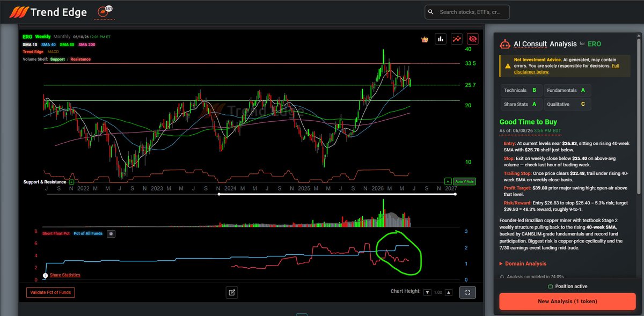The height and width of the screenshot is (316, 644).
Task: Click the Trend Edge logo
Action: tap(47, 12)
